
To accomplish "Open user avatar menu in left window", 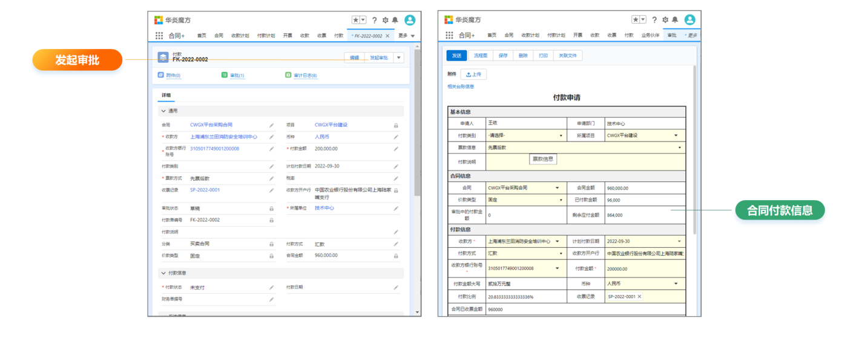I will coord(410,20).
